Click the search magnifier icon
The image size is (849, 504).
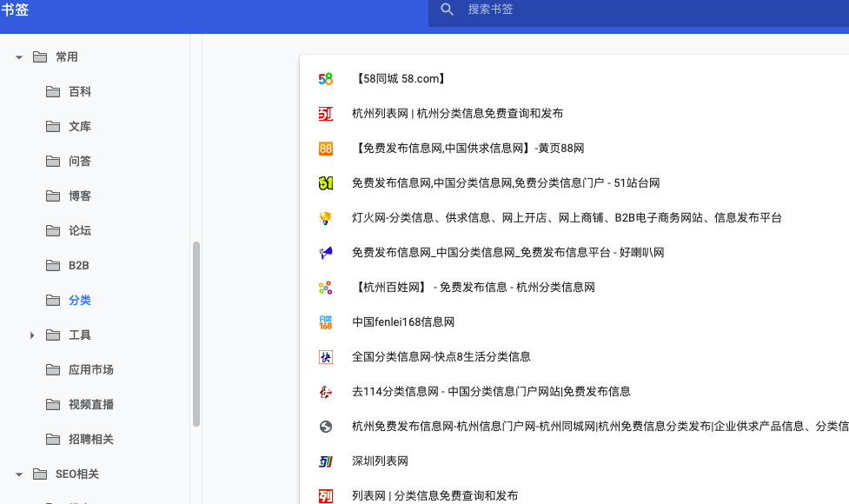pos(448,10)
